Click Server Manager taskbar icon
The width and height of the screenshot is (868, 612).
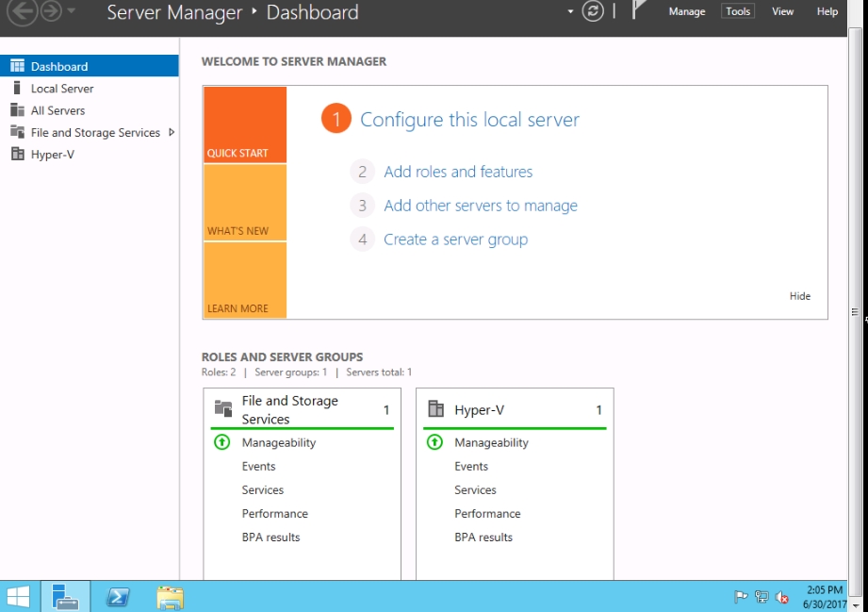pyautogui.click(x=65, y=597)
